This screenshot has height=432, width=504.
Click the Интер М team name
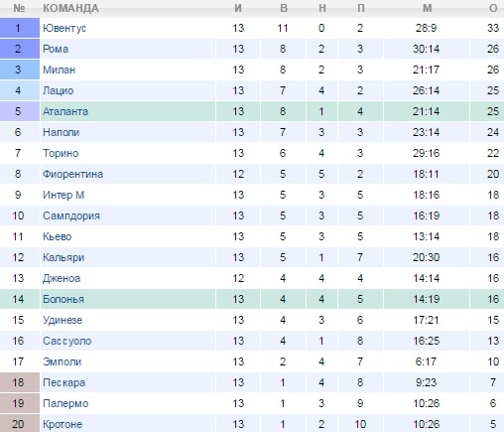coord(63,195)
